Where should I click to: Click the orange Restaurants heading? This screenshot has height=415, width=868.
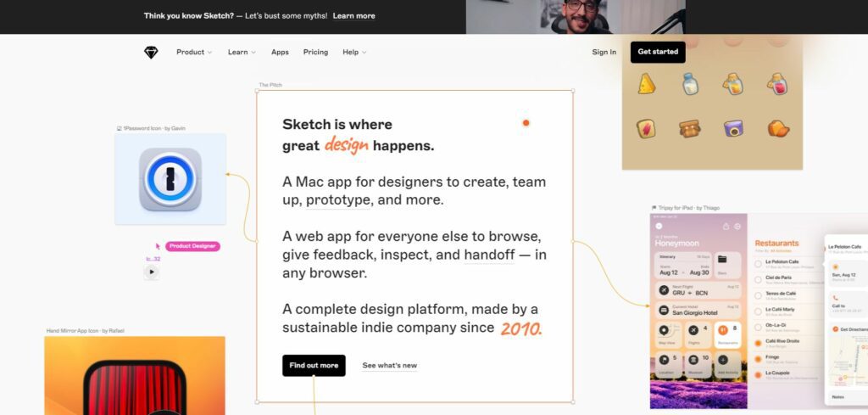[776, 244]
